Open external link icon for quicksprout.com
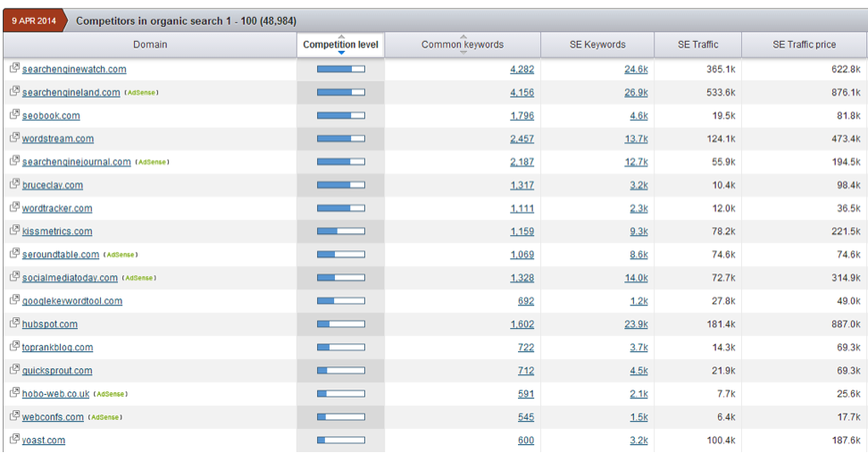 pos(14,370)
